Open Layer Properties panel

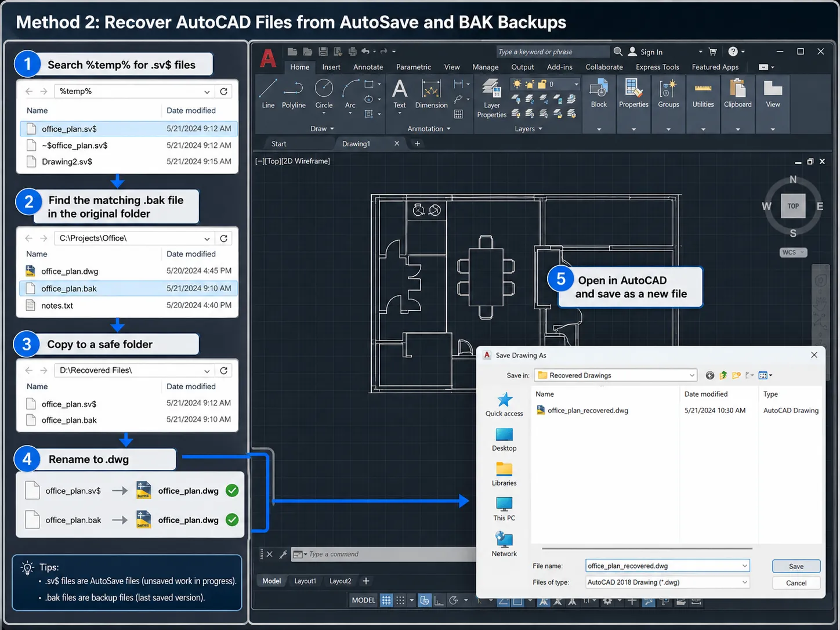click(492, 99)
